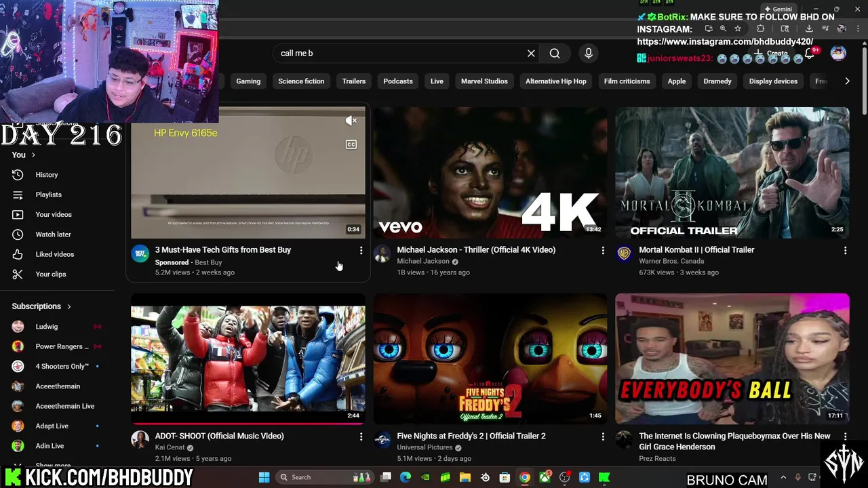Open Task View on the taskbar

click(386, 477)
